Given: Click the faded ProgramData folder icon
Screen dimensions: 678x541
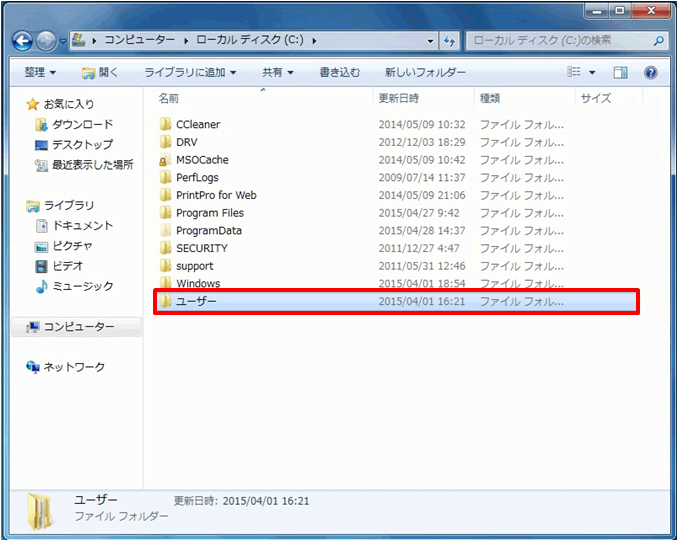Looking at the screenshot, I should pos(165,231).
